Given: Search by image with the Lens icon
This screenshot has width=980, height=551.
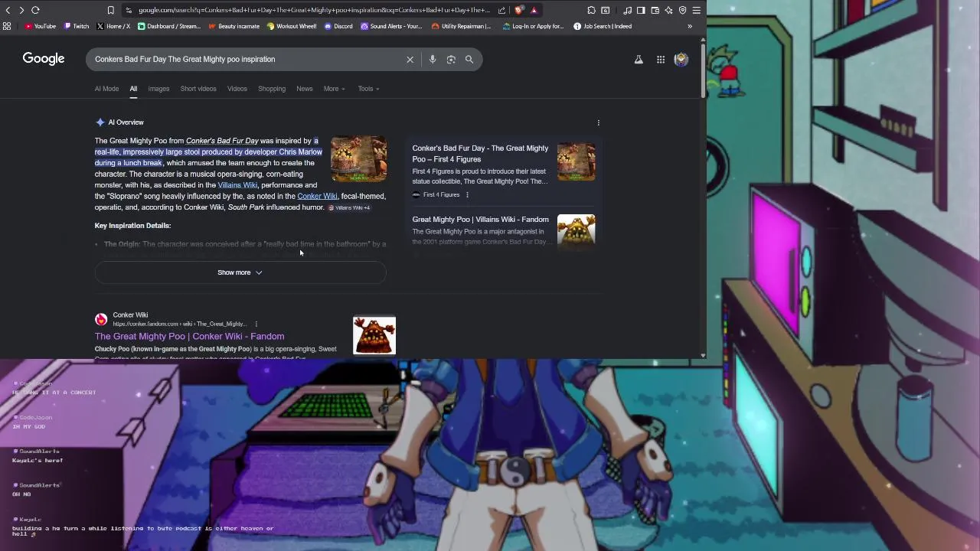Looking at the screenshot, I should (x=451, y=59).
